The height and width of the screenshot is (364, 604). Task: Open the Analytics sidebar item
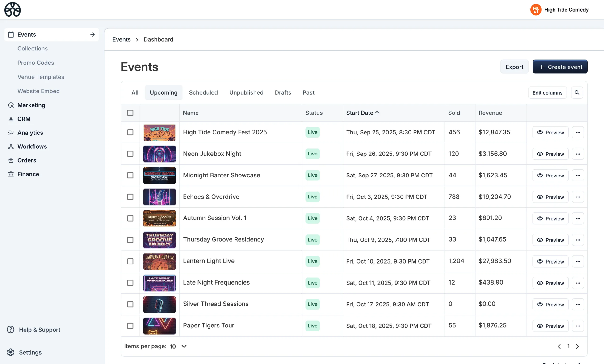(30, 133)
